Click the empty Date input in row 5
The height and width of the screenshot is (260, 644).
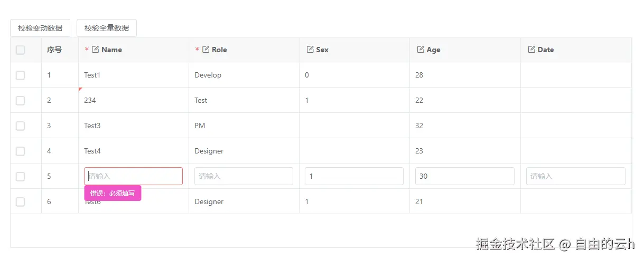575,176
